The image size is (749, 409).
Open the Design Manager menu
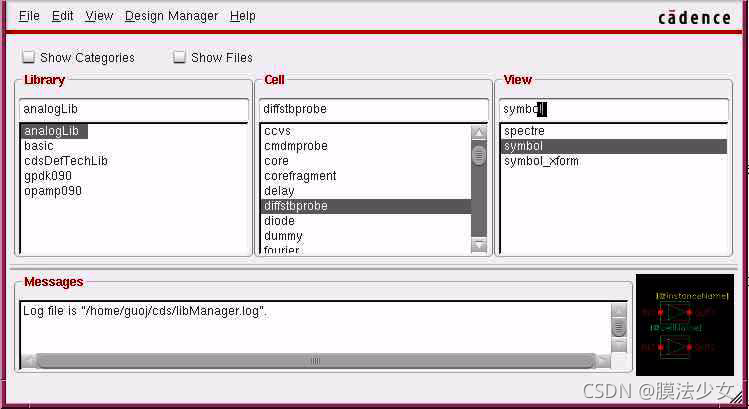[171, 16]
